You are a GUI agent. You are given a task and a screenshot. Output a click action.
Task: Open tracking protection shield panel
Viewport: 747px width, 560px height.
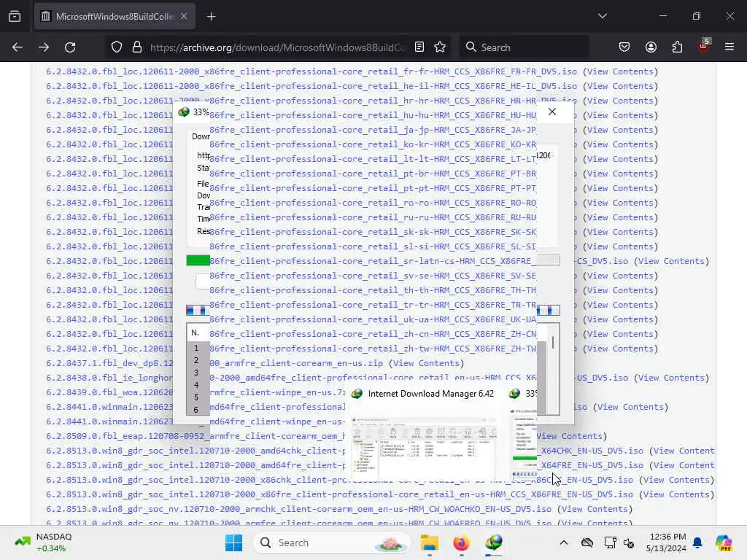coord(117,47)
